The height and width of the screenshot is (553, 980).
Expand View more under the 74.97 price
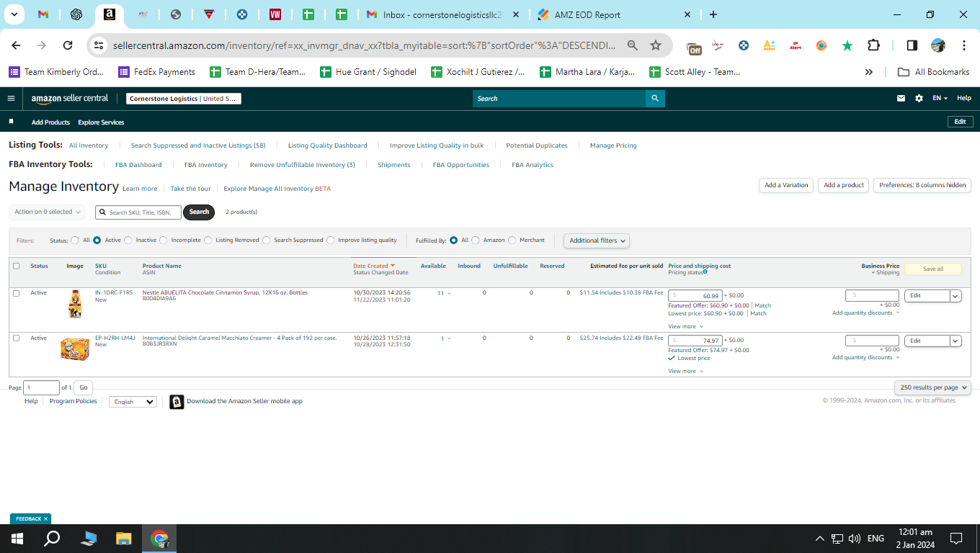(x=685, y=372)
